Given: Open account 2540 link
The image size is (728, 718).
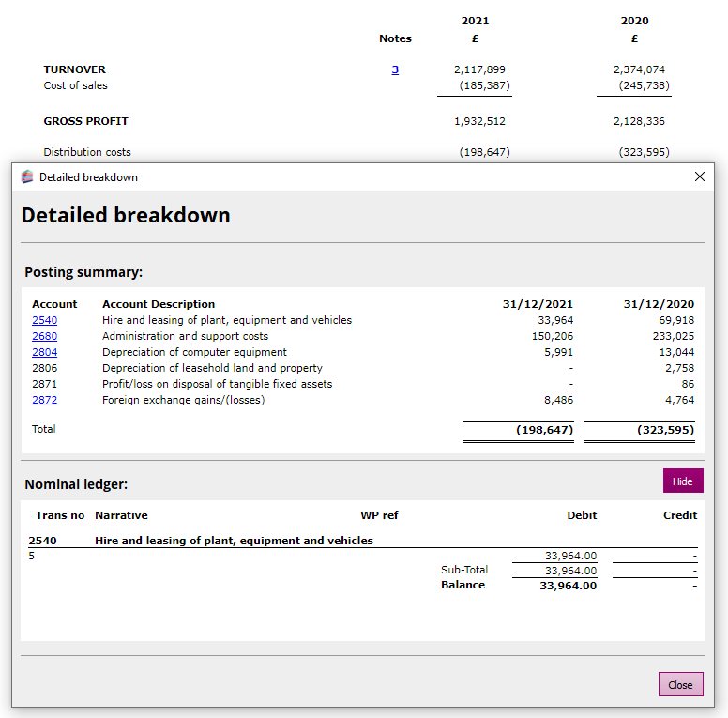Looking at the screenshot, I should click(44, 320).
